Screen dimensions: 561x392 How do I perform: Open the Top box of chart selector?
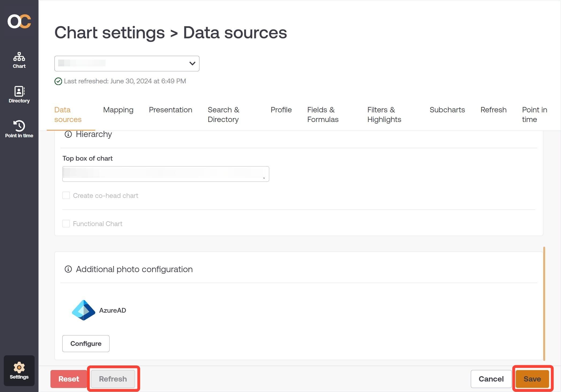pyautogui.click(x=165, y=174)
